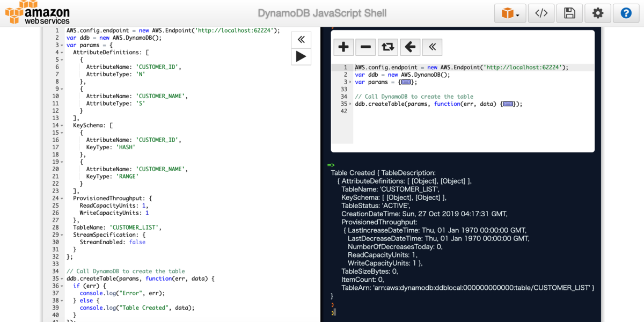Click the minus button in the console toolbar

click(x=365, y=47)
